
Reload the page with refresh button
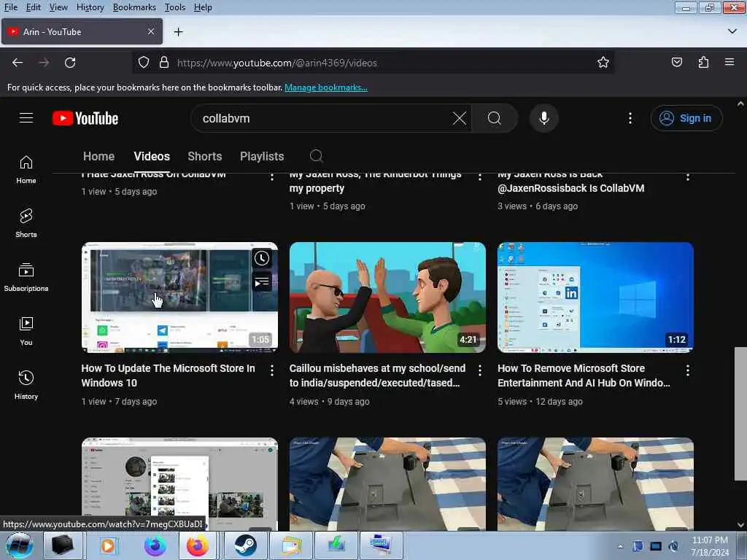pyautogui.click(x=70, y=63)
